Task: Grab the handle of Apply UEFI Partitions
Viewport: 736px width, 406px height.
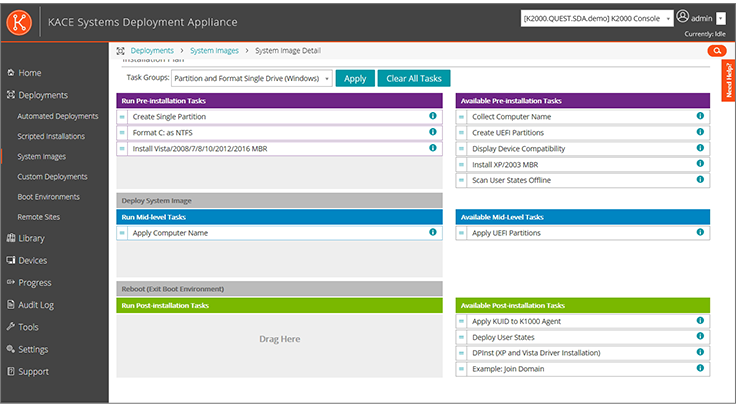Action: 461,233
